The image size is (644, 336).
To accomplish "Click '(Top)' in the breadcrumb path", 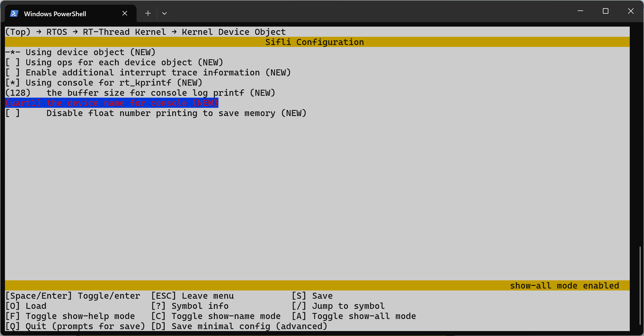I will 18,32.
